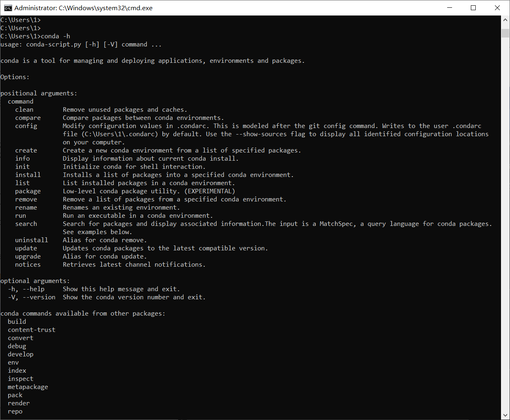The height and width of the screenshot is (420, 510).
Task: Click 'Low-level conda package utility.' description
Action: (x=122, y=191)
